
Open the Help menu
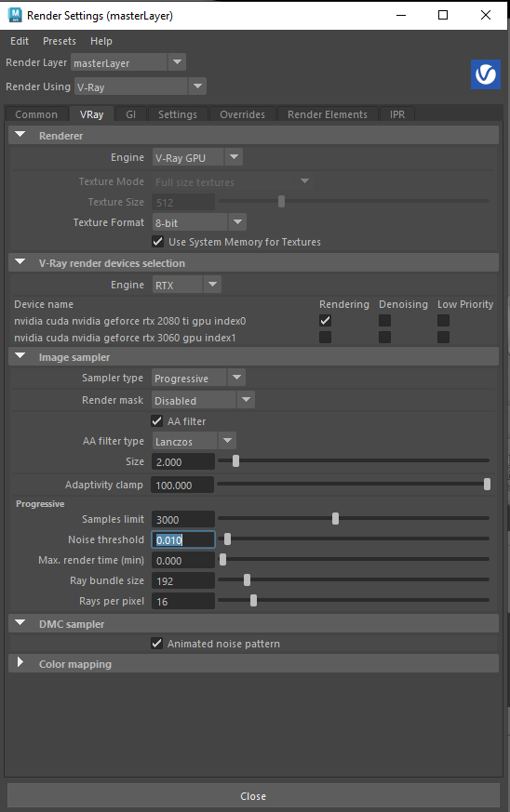(x=101, y=41)
